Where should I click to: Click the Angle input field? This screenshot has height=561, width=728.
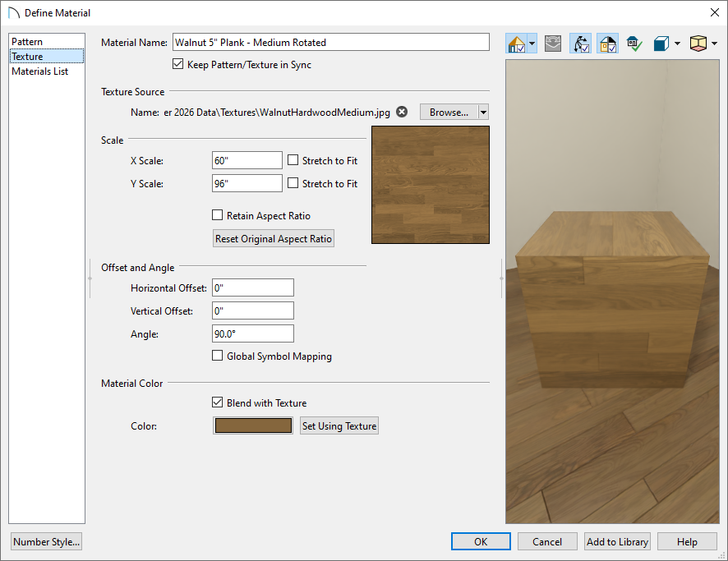click(x=252, y=333)
